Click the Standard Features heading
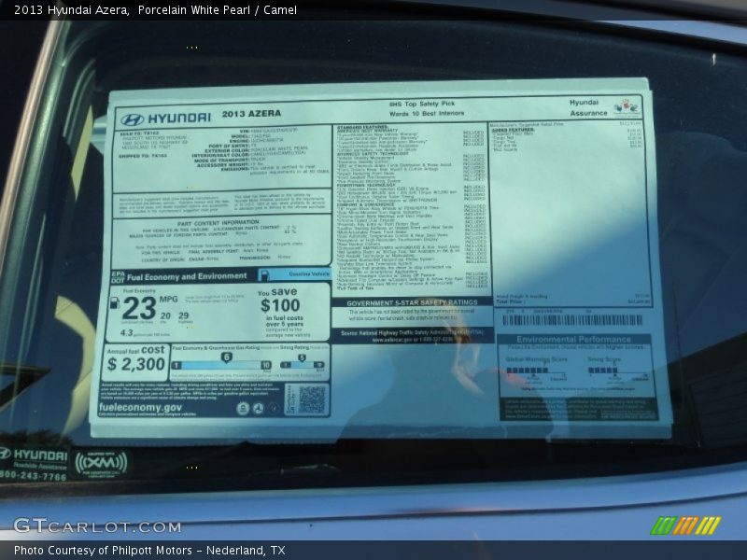Screen dimensions: 747x560 pos(362,127)
